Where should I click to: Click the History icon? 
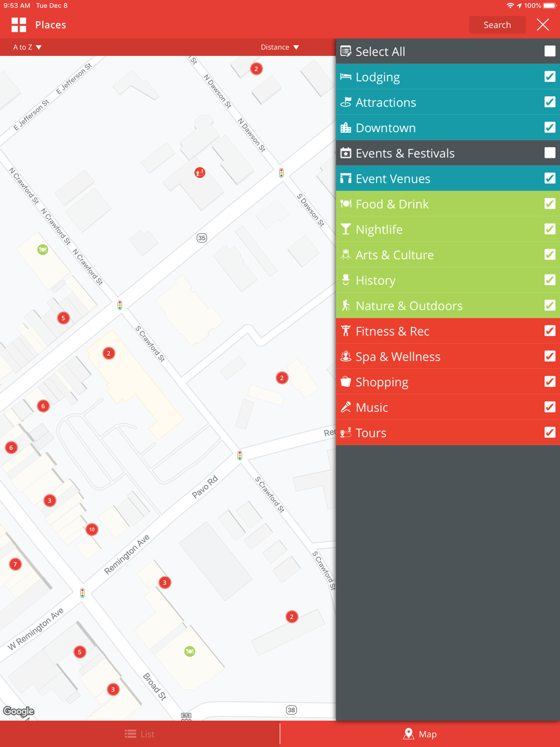pyautogui.click(x=346, y=280)
